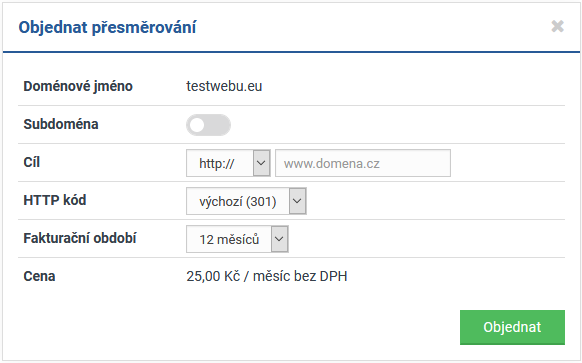Click the white knob of the Subdoména switch

point(197,125)
